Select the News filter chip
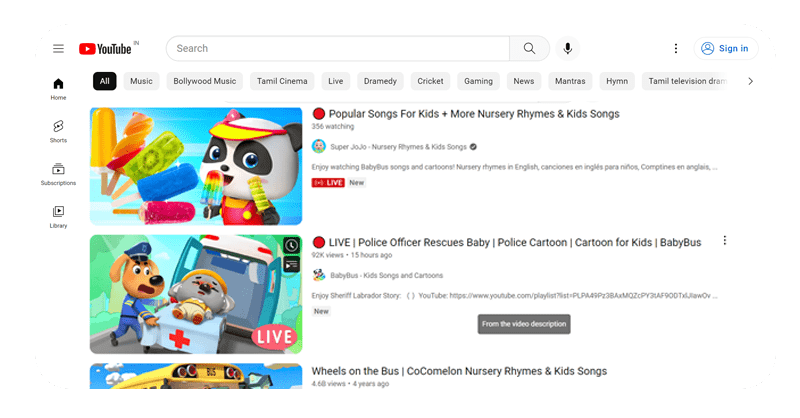 [x=523, y=81]
